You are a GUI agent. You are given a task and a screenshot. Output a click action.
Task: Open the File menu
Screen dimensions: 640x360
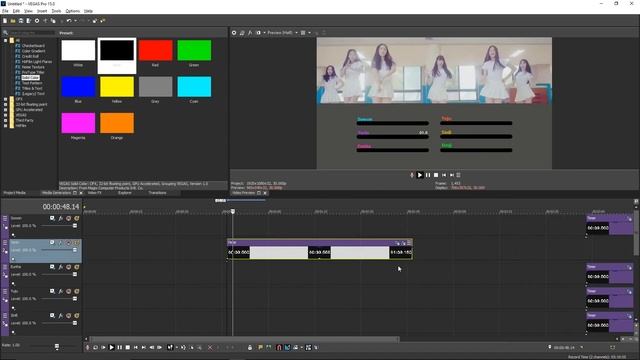click(x=5, y=11)
